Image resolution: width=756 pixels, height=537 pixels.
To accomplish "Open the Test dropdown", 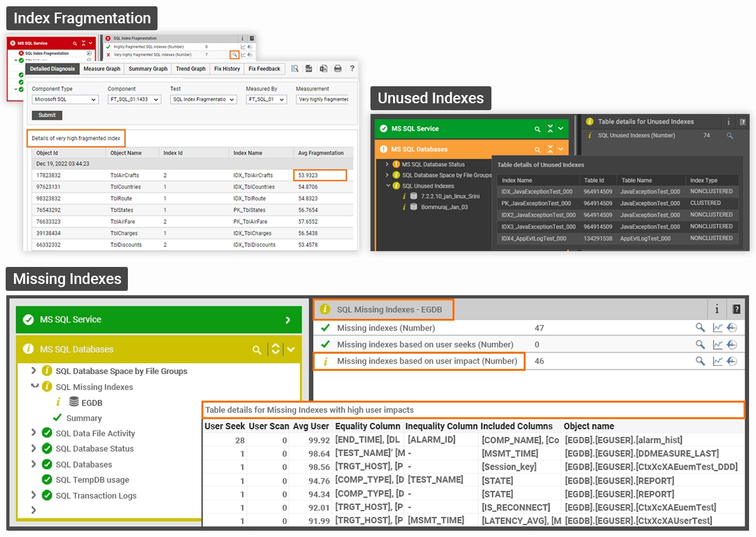I will [203, 99].
